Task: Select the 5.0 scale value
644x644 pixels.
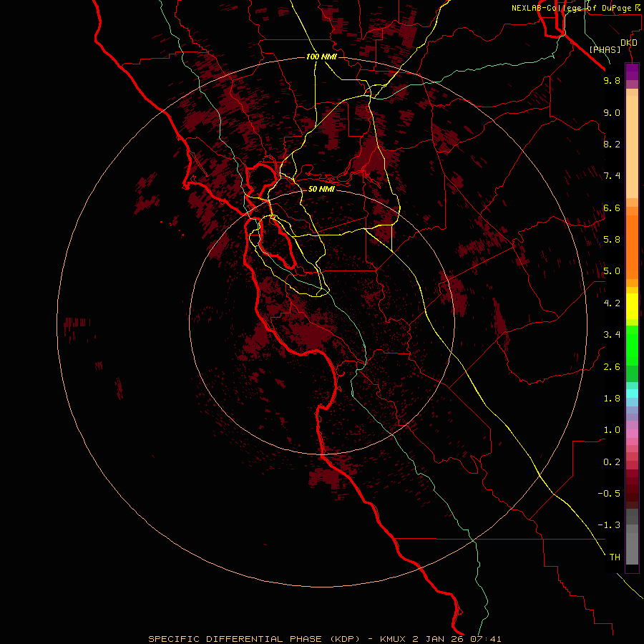Action: (612, 271)
